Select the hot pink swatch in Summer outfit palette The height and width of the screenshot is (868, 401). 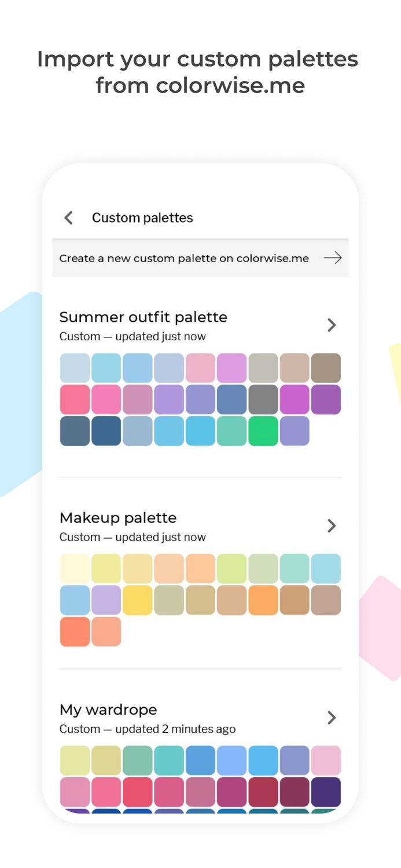click(x=75, y=398)
